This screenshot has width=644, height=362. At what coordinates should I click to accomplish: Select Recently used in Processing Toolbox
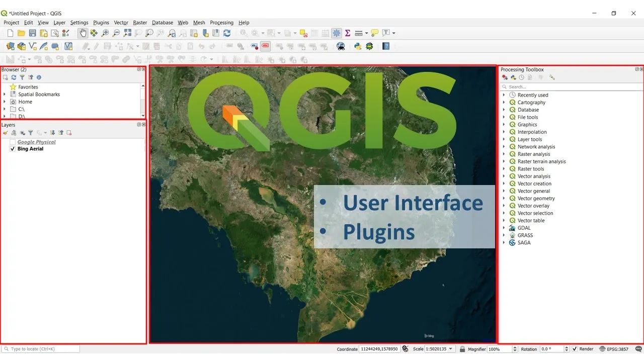click(533, 95)
